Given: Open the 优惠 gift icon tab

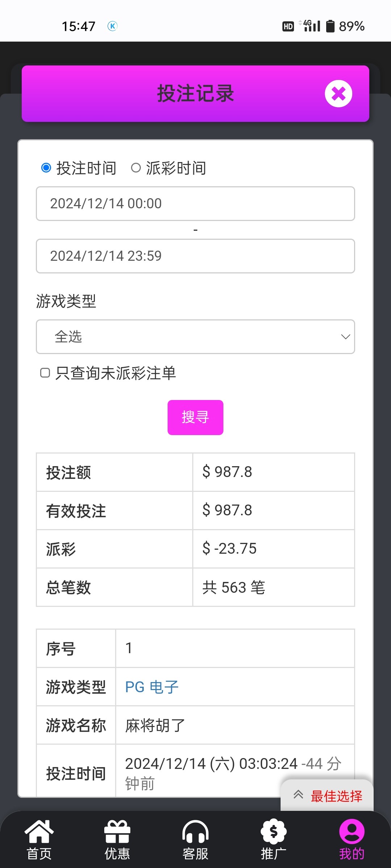Looking at the screenshot, I should 117,832.
